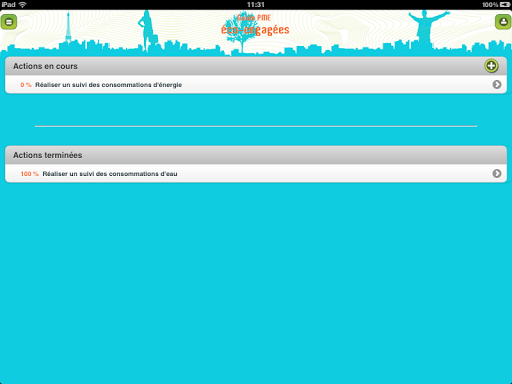Tap the businesswoman silhouette in banner

point(147,29)
